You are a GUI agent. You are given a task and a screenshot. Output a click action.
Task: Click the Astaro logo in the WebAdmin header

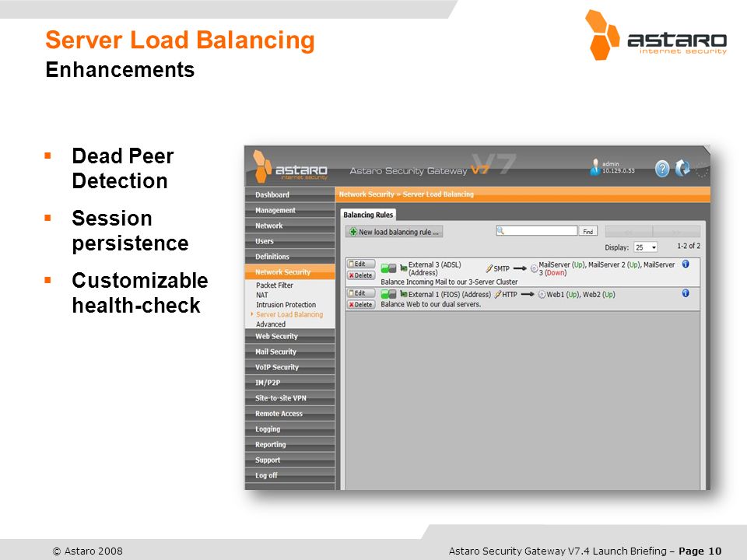pos(290,166)
